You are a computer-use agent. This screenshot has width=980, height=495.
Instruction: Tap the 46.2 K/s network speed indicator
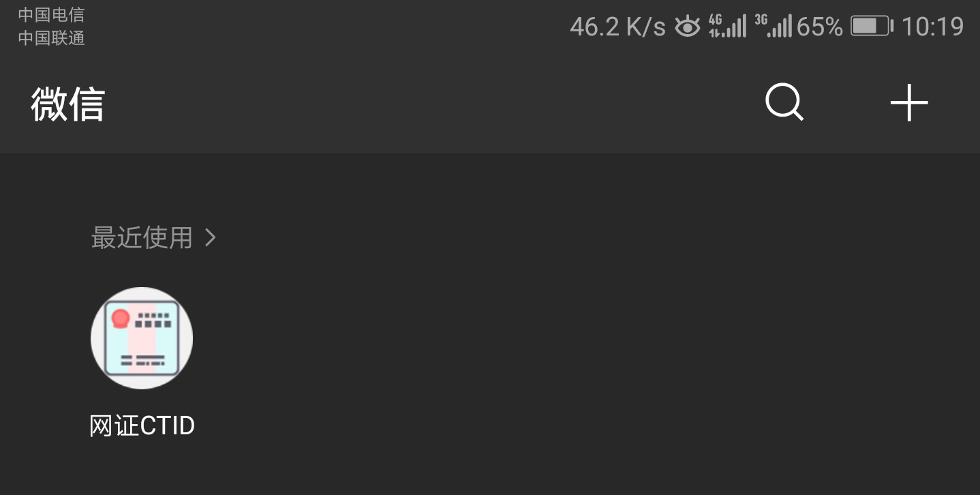pyautogui.click(x=617, y=27)
